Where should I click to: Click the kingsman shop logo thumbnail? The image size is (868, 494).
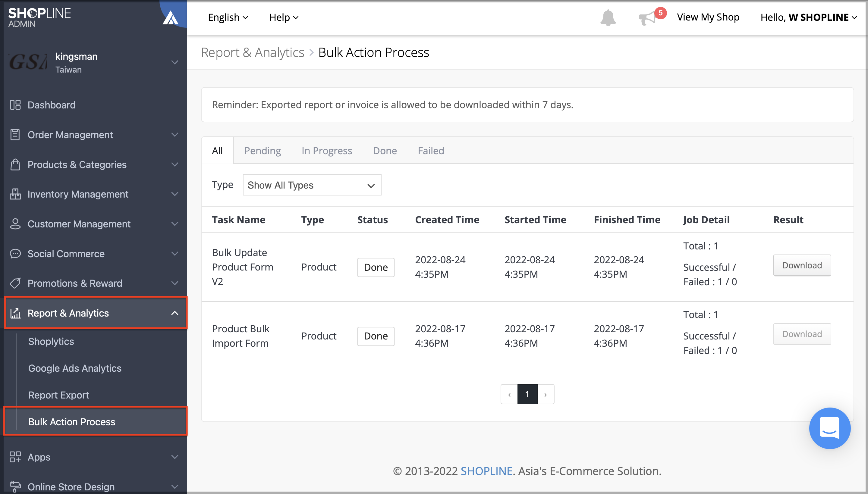coord(28,62)
